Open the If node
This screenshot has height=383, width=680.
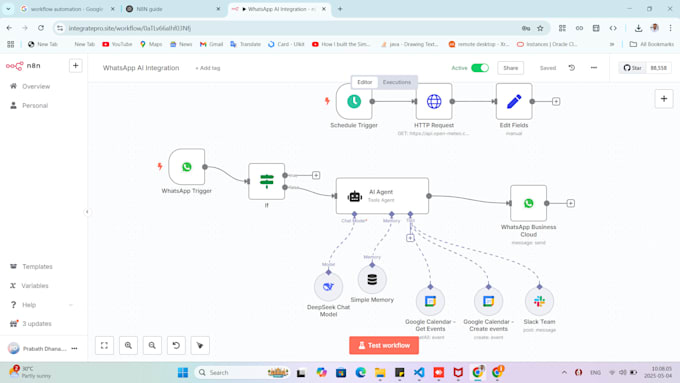pos(267,181)
